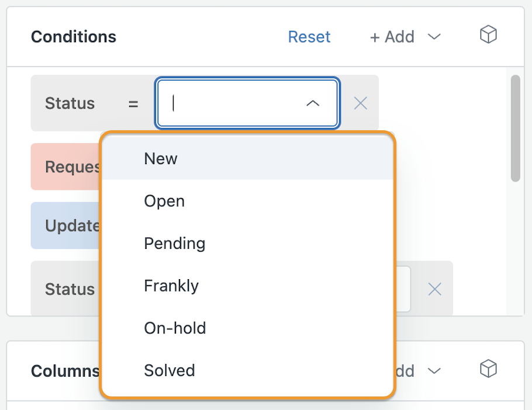
Task: Click the blue Update condition chip
Action: (66, 225)
